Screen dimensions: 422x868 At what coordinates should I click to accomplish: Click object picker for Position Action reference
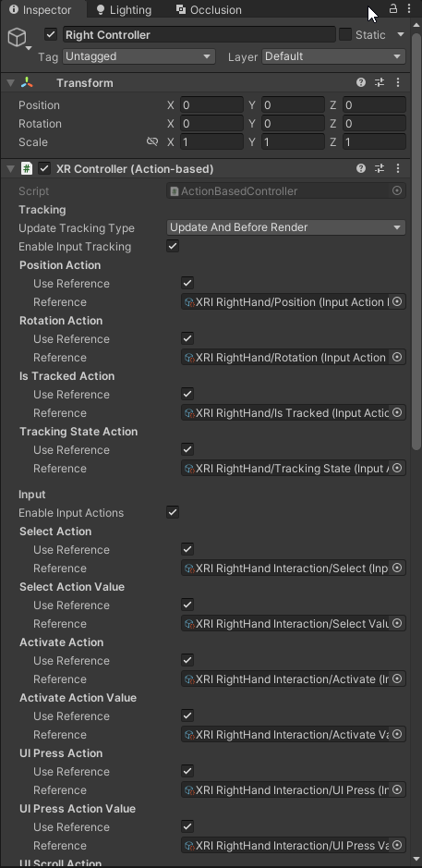(x=397, y=301)
